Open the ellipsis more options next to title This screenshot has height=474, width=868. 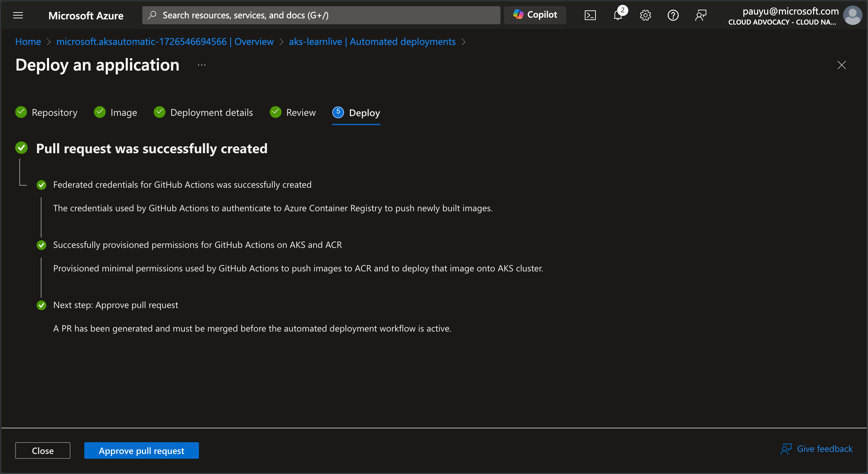tap(202, 65)
